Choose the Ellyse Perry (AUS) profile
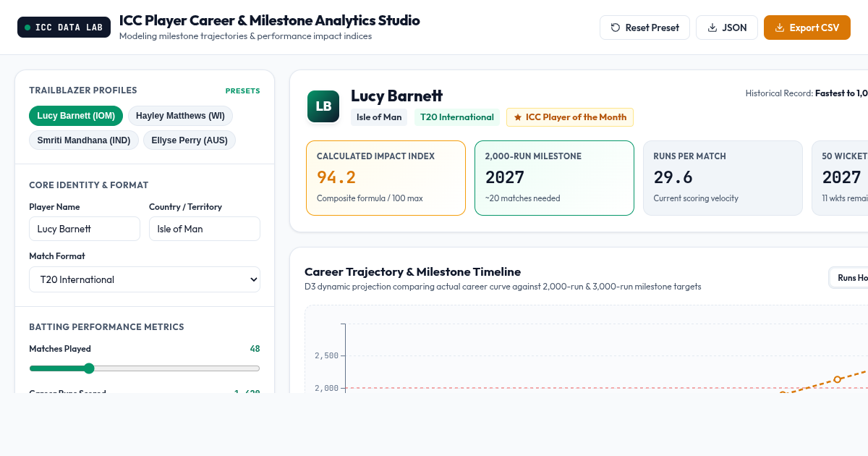 pos(190,140)
